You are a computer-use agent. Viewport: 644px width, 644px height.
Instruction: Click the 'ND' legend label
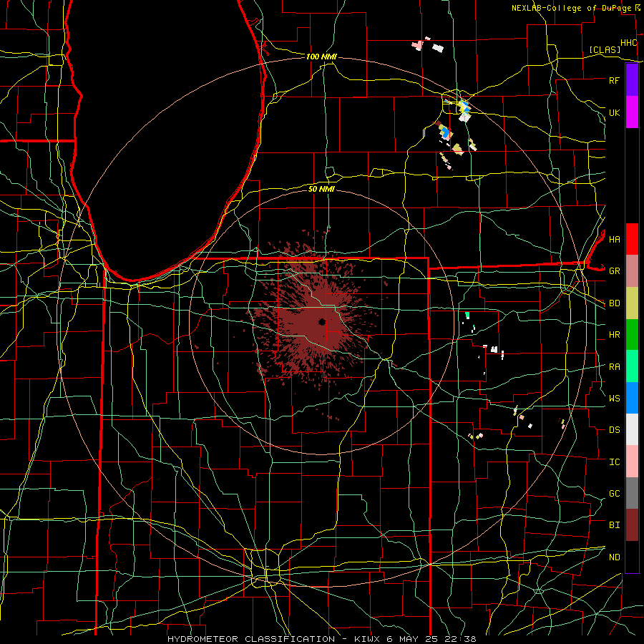point(614,557)
